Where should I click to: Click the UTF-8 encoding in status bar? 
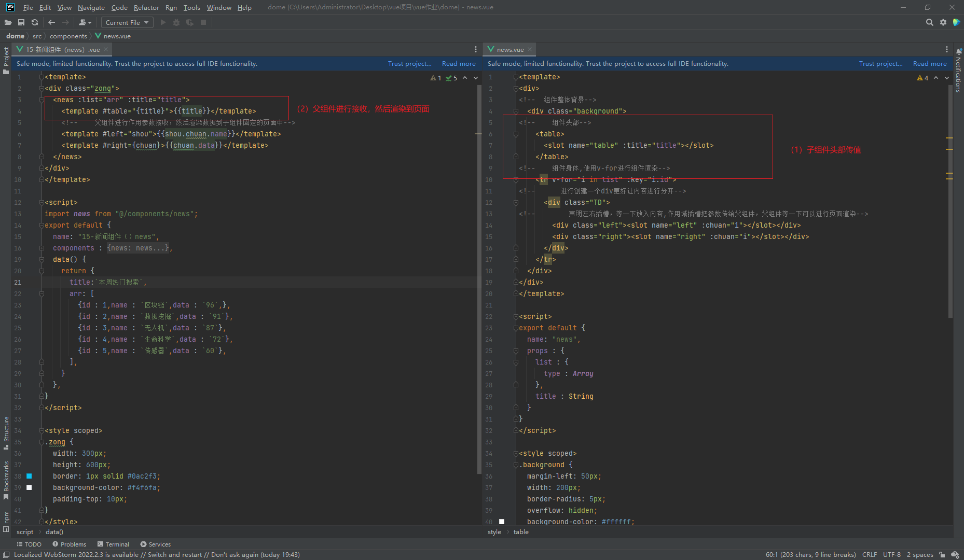[891, 554]
